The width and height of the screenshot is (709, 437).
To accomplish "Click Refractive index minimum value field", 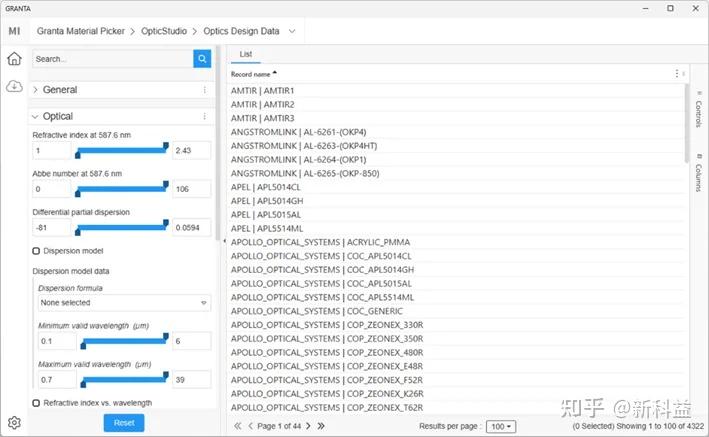I will pos(52,151).
